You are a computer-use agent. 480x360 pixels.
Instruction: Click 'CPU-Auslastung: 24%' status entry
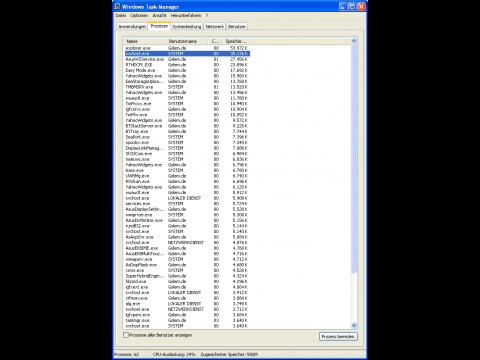pos(174,354)
